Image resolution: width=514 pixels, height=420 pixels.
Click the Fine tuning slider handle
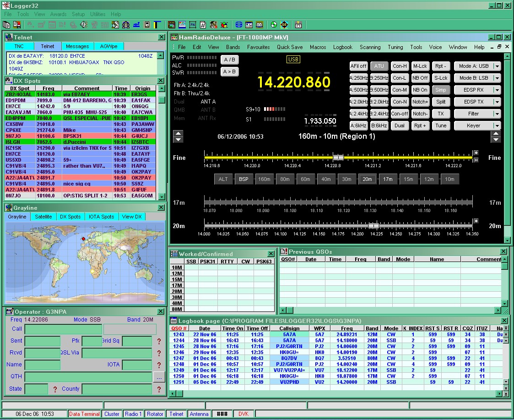[338, 158]
